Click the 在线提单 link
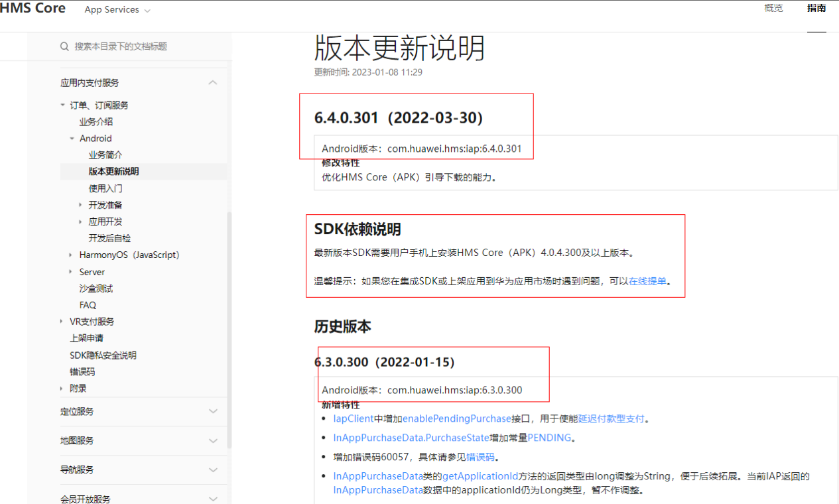The width and height of the screenshot is (839, 504). (x=647, y=281)
